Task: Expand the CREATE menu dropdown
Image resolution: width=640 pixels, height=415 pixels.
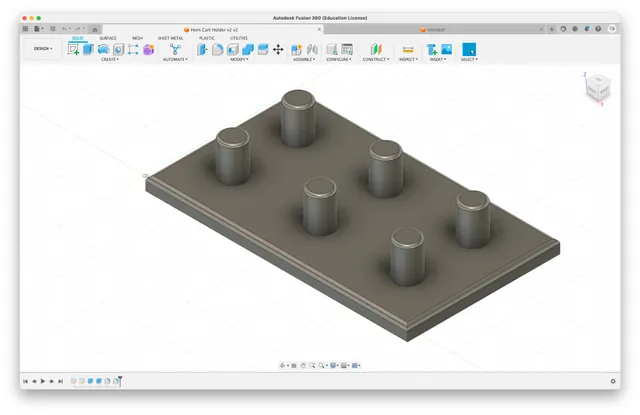Action: [110, 60]
